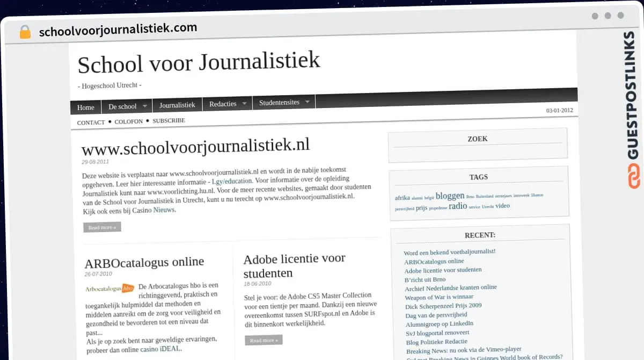Image resolution: width=644 pixels, height=360 pixels.
Task: Open recent post Dag van de persvrijheid
Action: [x=436, y=315]
